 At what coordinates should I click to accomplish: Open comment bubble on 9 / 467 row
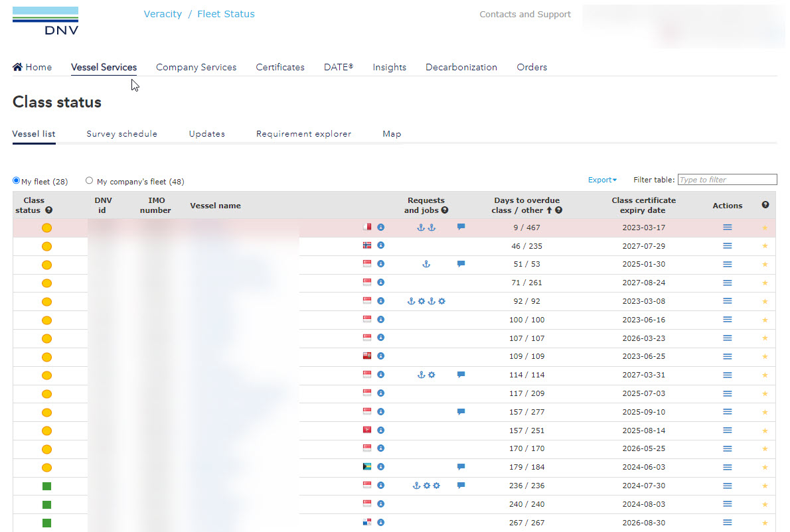click(461, 228)
